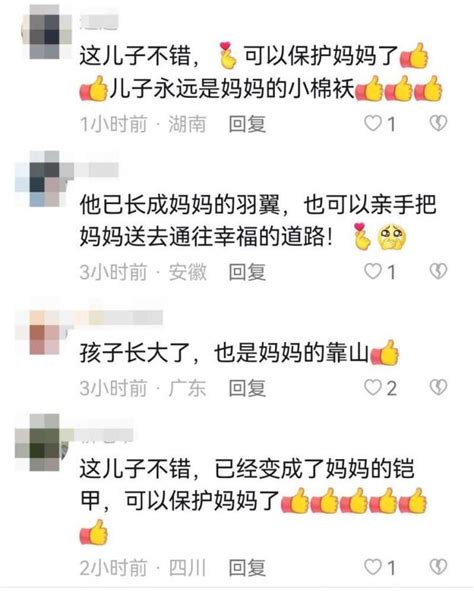Dislike the Anhui comment with broken heart
The height and width of the screenshot is (591, 474).
pyautogui.click(x=439, y=271)
